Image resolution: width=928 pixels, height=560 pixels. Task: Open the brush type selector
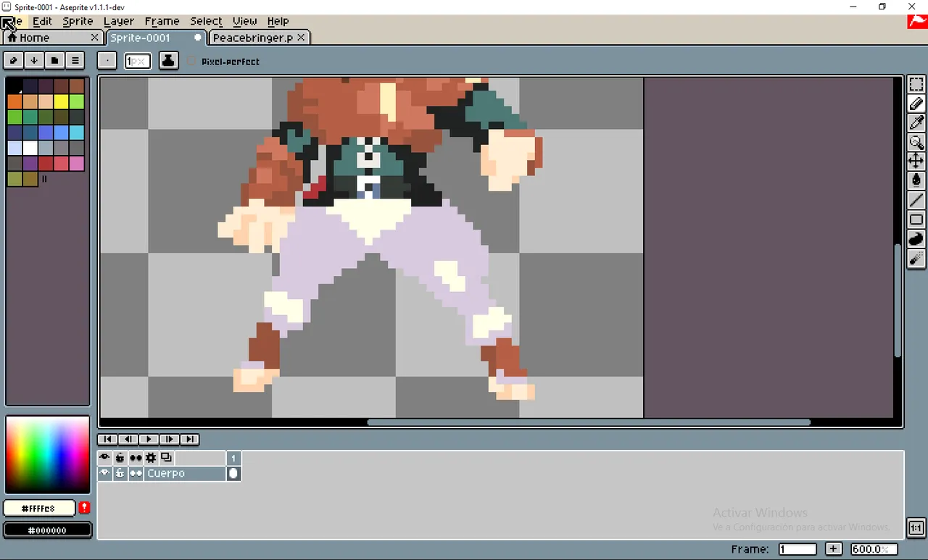(107, 61)
